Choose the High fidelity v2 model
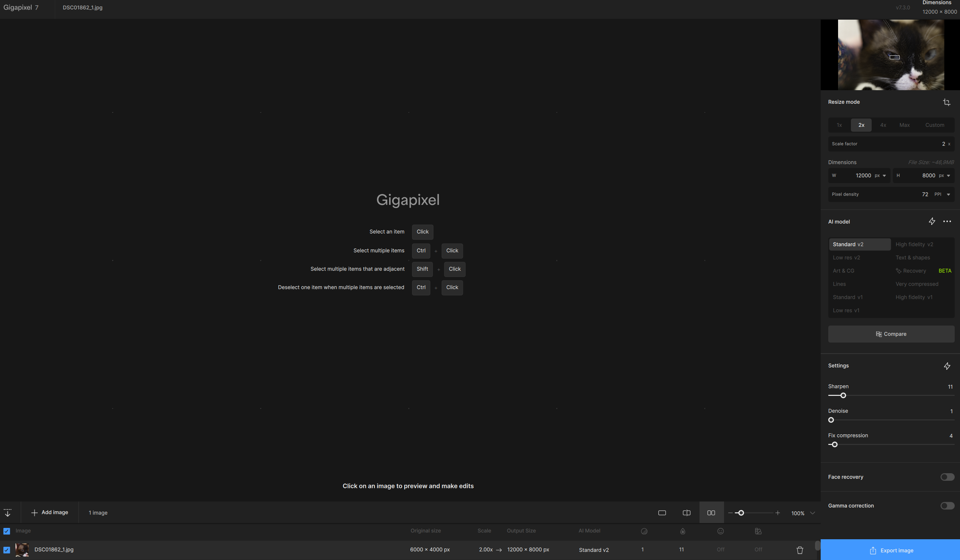Viewport: 960px width, 560px height. 914,245
